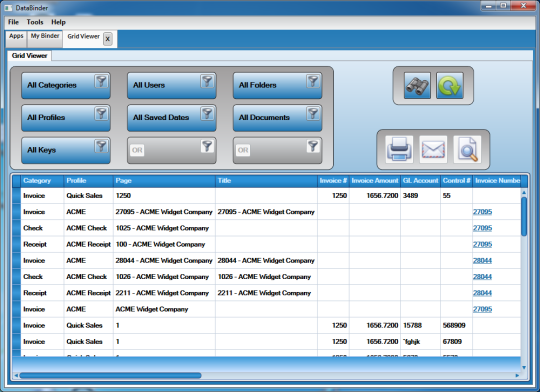
Task: Click Control # cell 568909
Action: coord(456,326)
